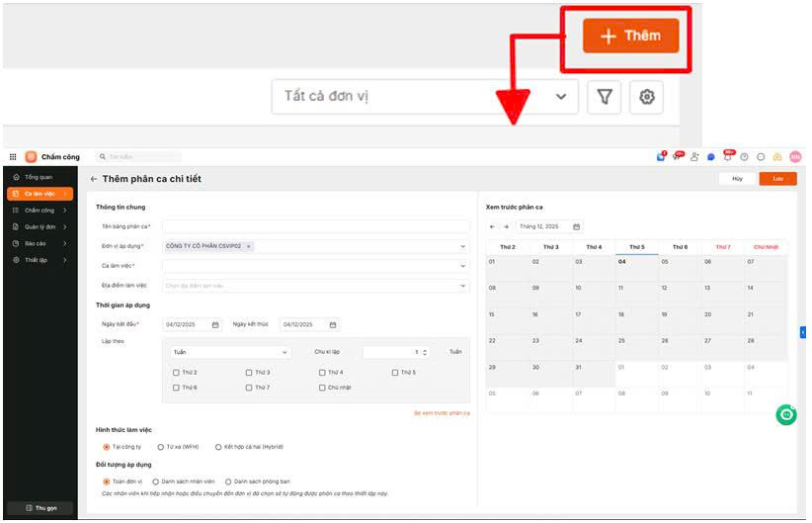Open Báo cáo in the sidebar

(x=40, y=243)
